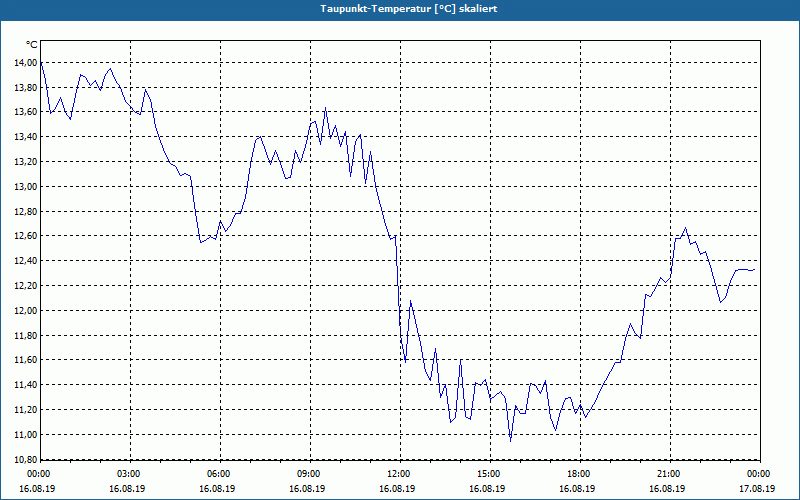This screenshot has height=500, width=800.
Task: Click the 11,40 y-axis label
Action: pos(26,385)
